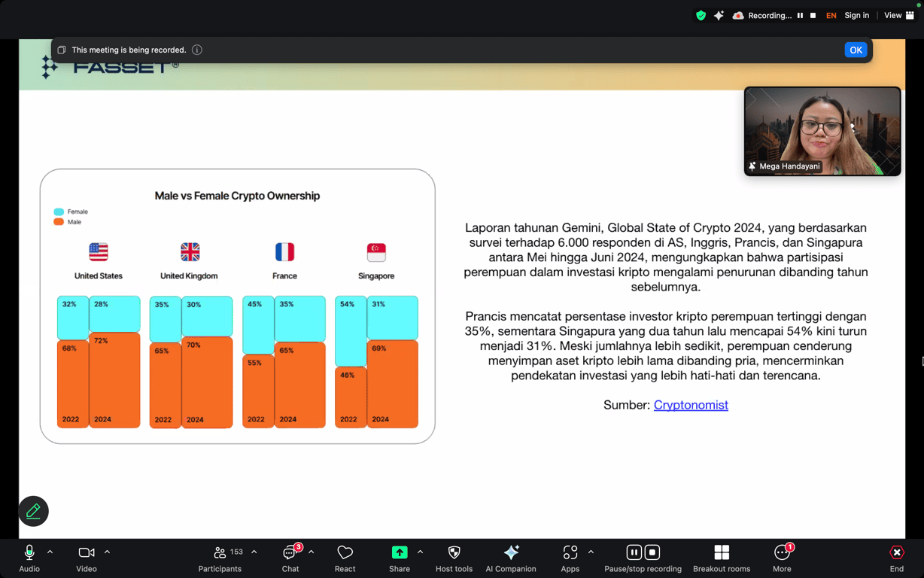Screen dimensions: 924x578
Task: Click the red End meeting button
Action: click(897, 558)
